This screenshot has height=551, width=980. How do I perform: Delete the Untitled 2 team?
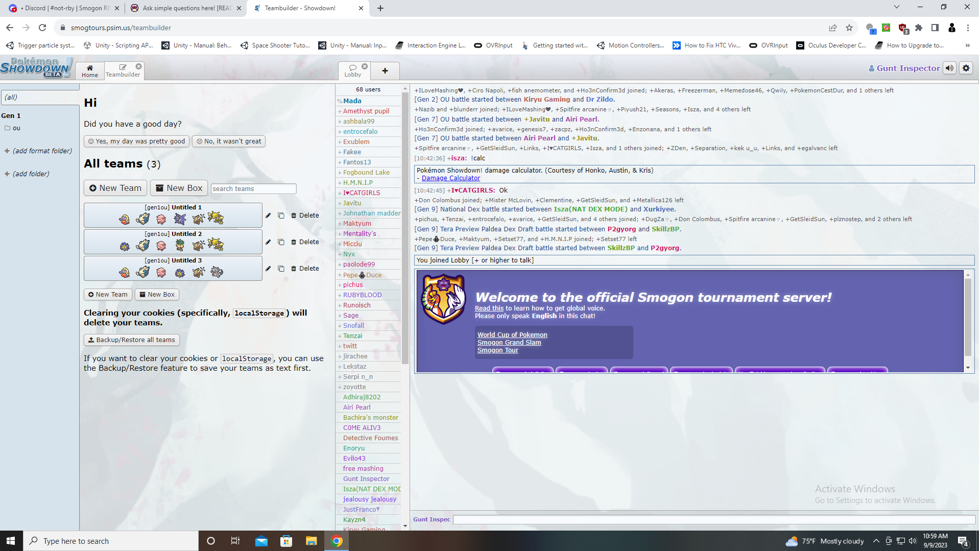point(305,242)
